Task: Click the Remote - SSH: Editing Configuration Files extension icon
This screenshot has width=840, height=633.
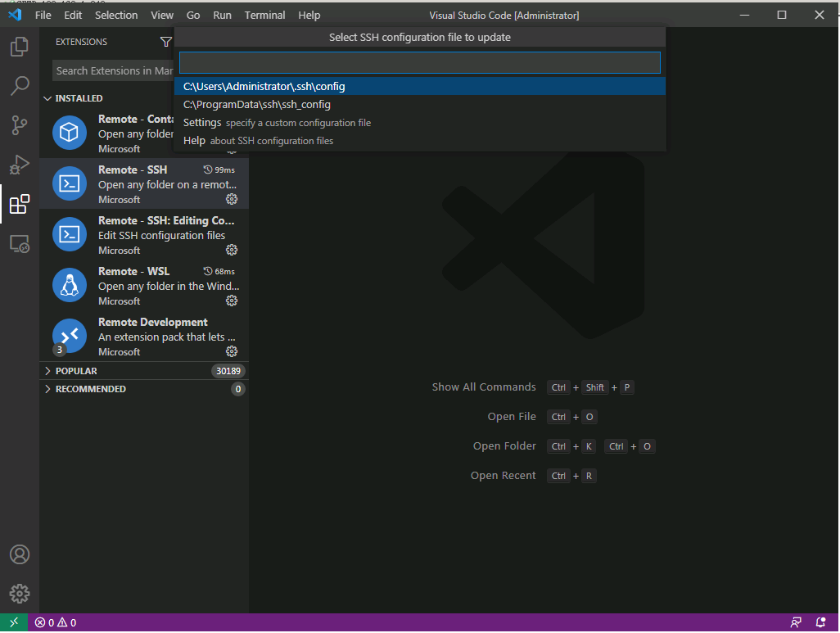Action: tap(69, 234)
